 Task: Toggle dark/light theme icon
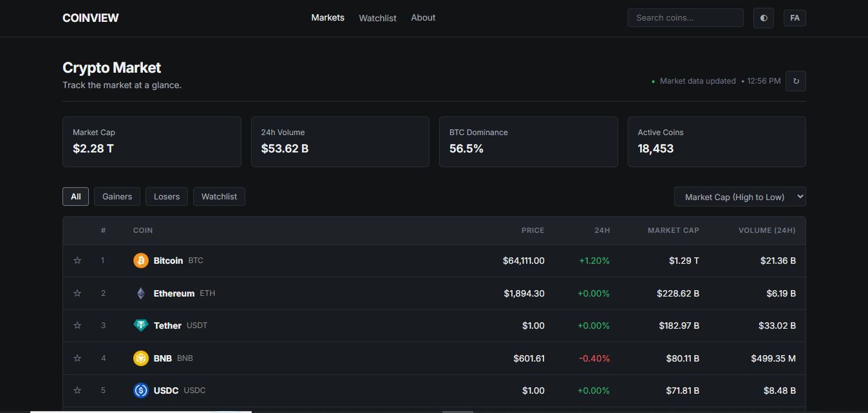pyautogui.click(x=764, y=18)
